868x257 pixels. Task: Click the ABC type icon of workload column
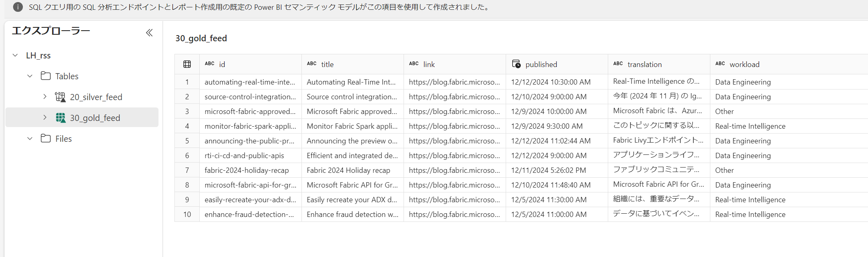720,64
